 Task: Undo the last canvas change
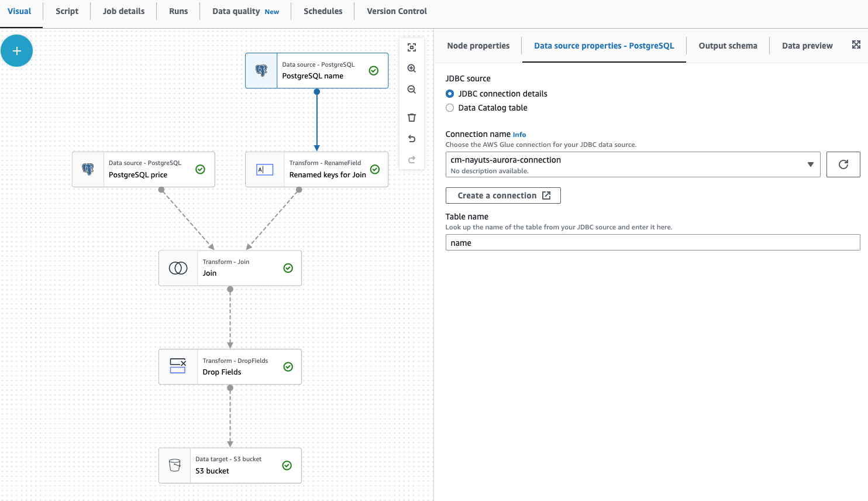[412, 139]
